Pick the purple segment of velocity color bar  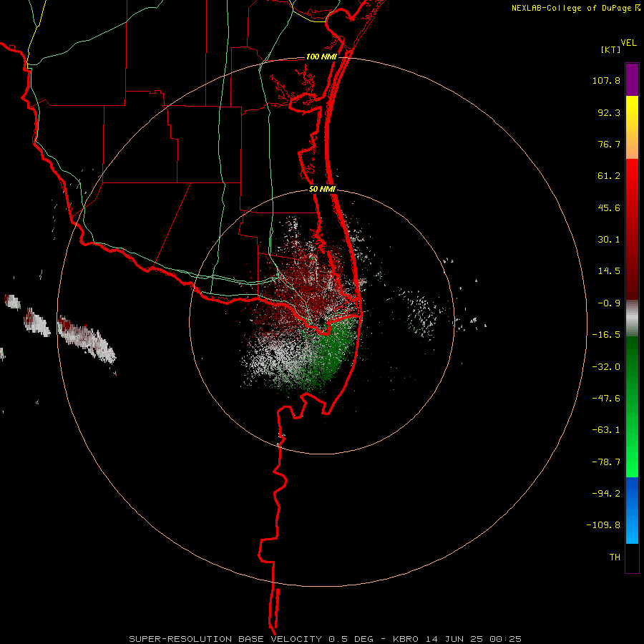coord(632,80)
